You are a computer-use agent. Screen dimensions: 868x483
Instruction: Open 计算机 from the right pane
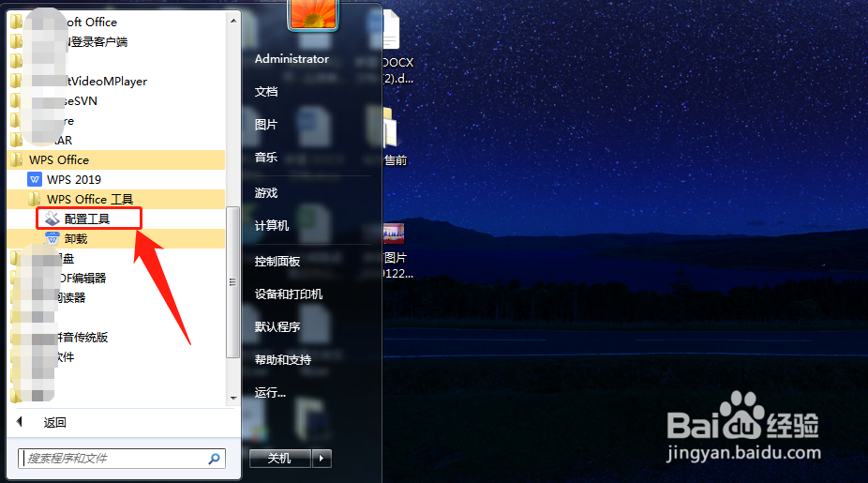tap(272, 225)
